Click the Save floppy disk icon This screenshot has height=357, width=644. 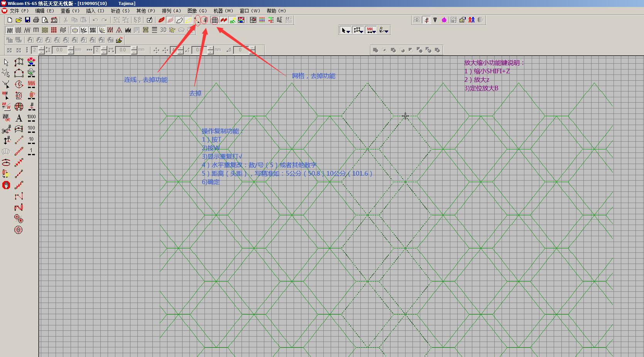(x=27, y=20)
